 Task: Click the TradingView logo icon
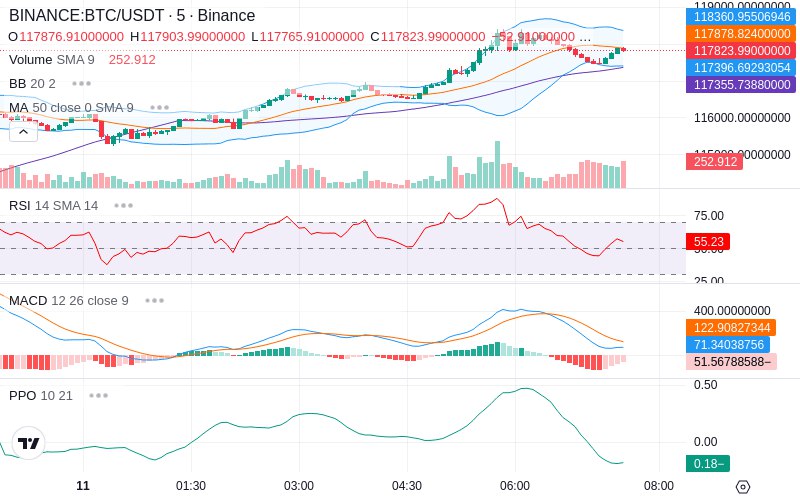click(x=29, y=443)
